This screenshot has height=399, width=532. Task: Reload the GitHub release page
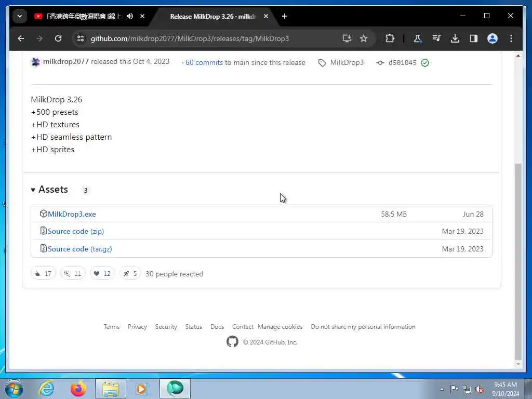tap(58, 38)
